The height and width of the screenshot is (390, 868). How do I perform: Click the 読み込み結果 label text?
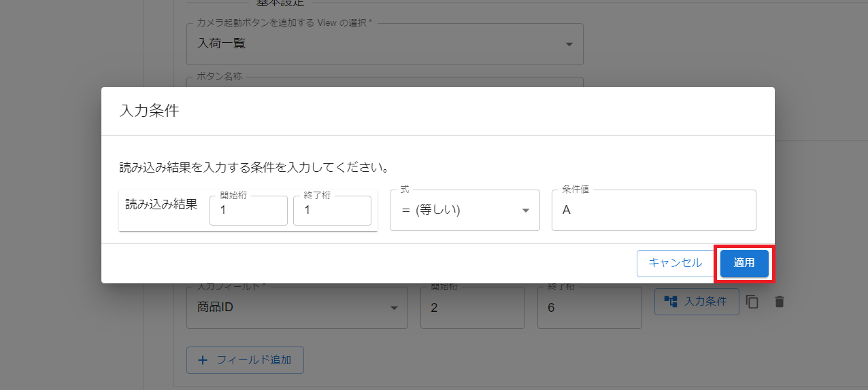(x=161, y=204)
